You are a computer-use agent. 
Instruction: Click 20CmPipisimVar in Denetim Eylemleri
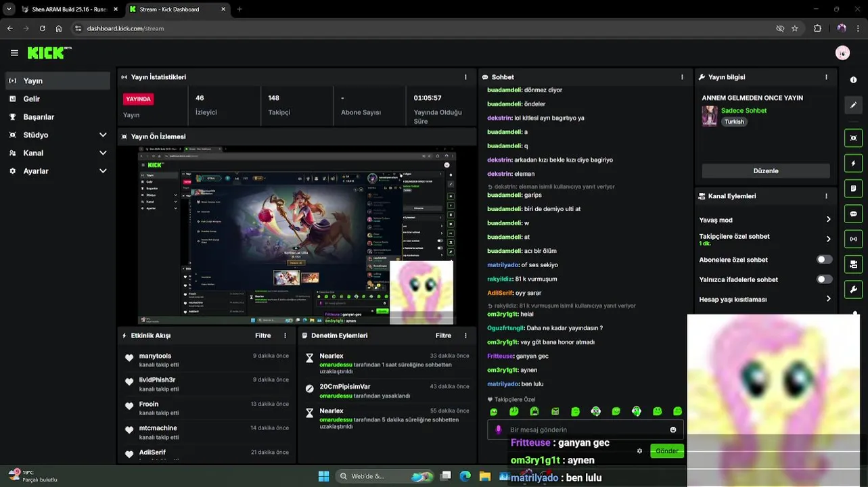pos(345,387)
